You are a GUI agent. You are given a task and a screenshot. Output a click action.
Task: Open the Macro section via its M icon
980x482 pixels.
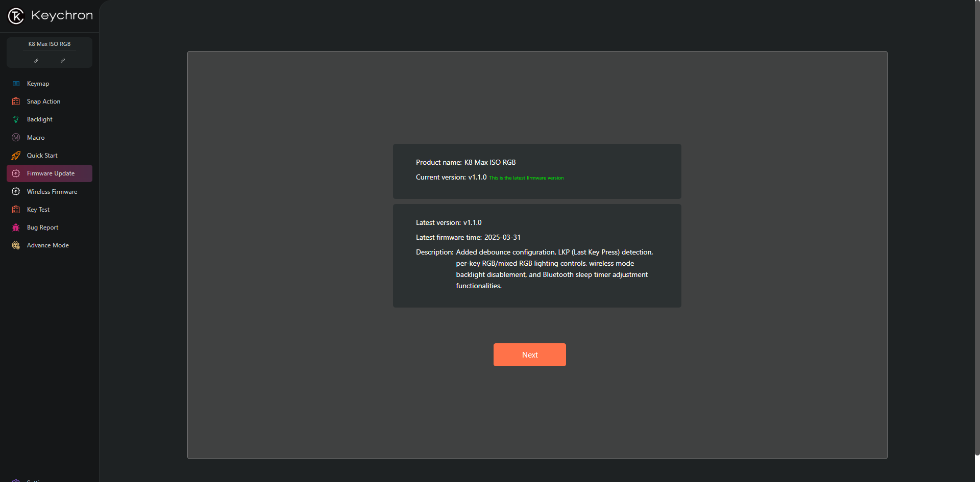16,138
